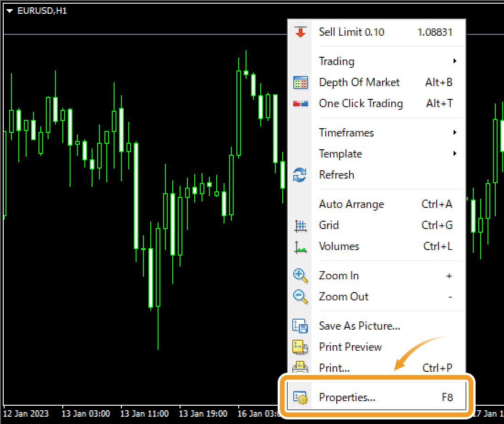Viewport: 504px width, 424px height.
Task: Toggle Volumes display on chart
Action: click(x=339, y=246)
